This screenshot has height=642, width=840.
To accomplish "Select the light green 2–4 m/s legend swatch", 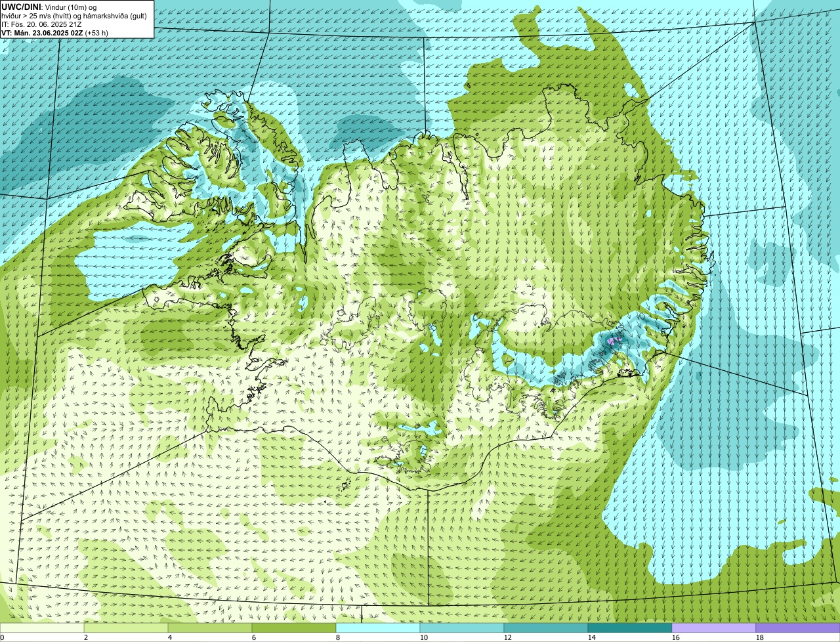I will point(126,628).
